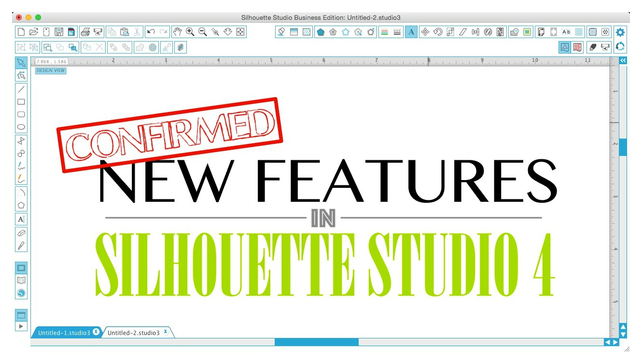Save the document with the floppy disk icon
The height and width of the screenshot is (364, 642).
pos(58,32)
